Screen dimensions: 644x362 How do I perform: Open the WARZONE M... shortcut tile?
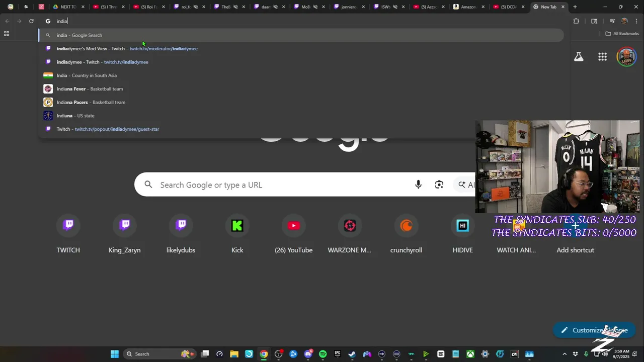(x=350, y=235)
